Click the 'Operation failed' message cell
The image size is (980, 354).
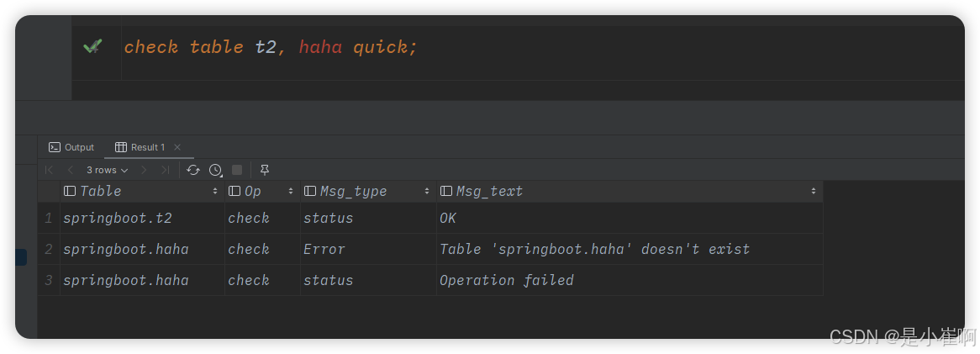pos(506,280)
